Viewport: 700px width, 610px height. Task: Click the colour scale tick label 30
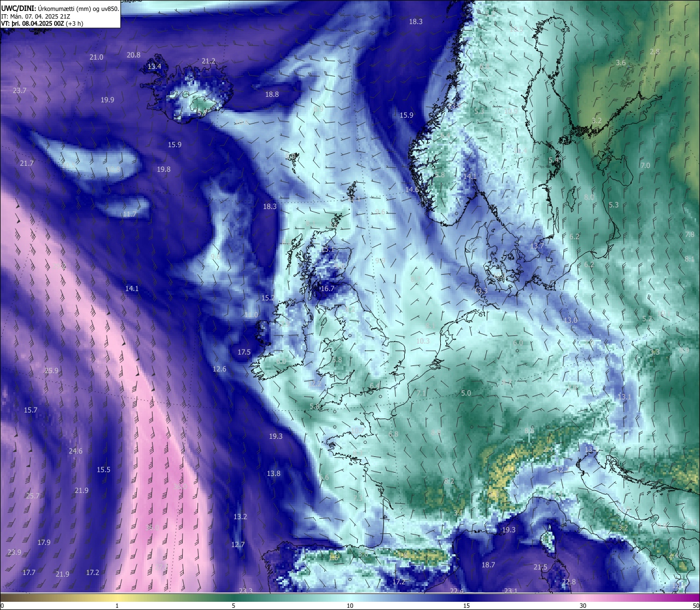(583, 606)
